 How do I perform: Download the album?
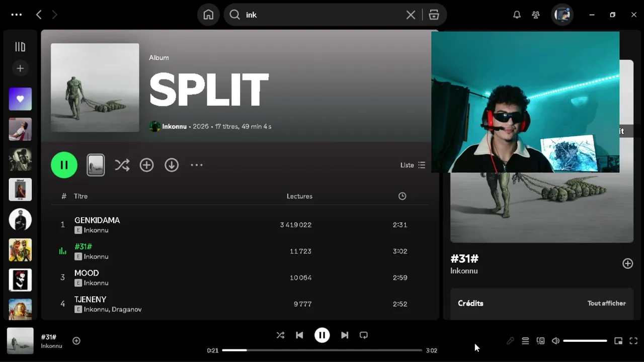[172, 165]
